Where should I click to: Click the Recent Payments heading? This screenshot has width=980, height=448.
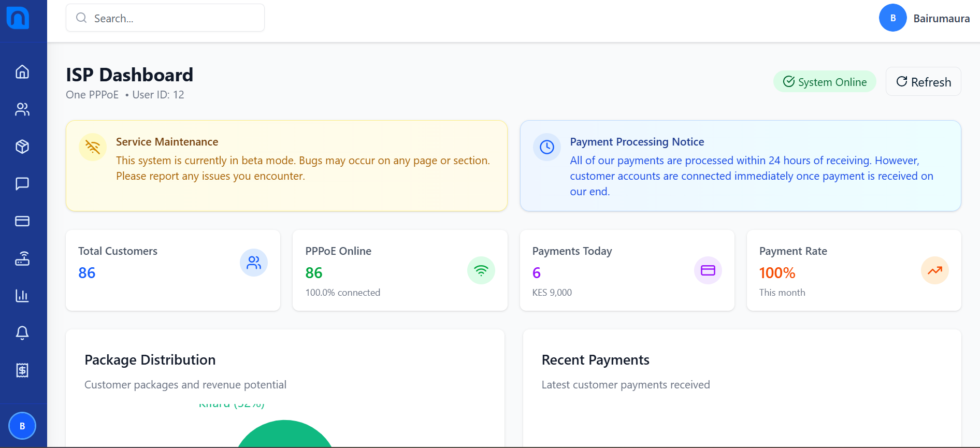596,360
